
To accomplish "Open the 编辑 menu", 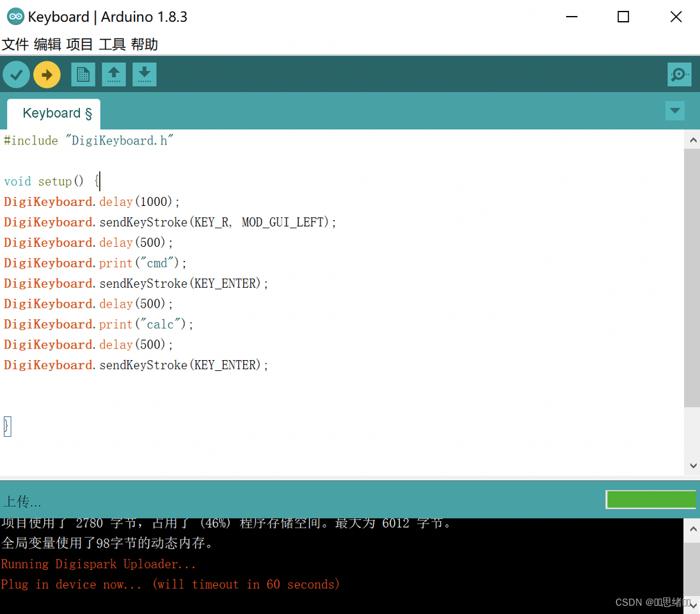I will point(47,45).
